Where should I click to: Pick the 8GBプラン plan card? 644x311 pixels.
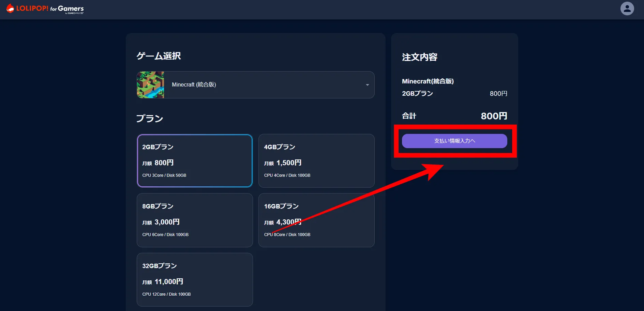coord(195,220)
